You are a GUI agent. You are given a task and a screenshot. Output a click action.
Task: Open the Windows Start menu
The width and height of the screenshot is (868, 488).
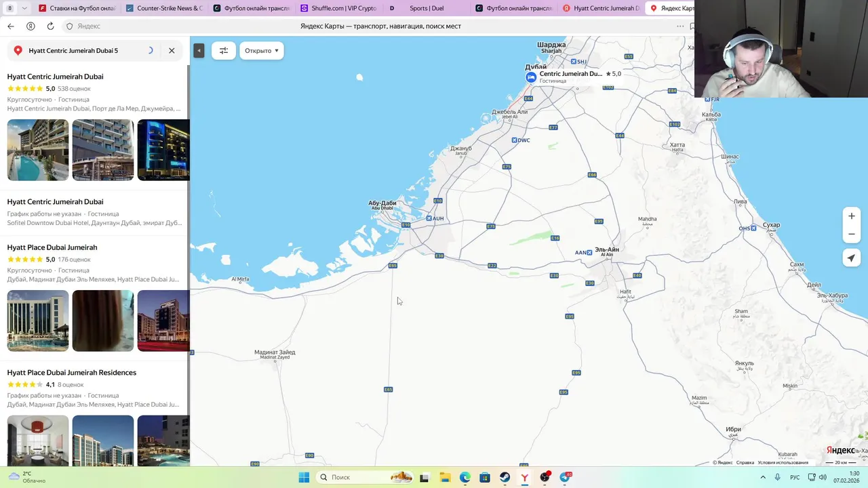tap(304, 477)
